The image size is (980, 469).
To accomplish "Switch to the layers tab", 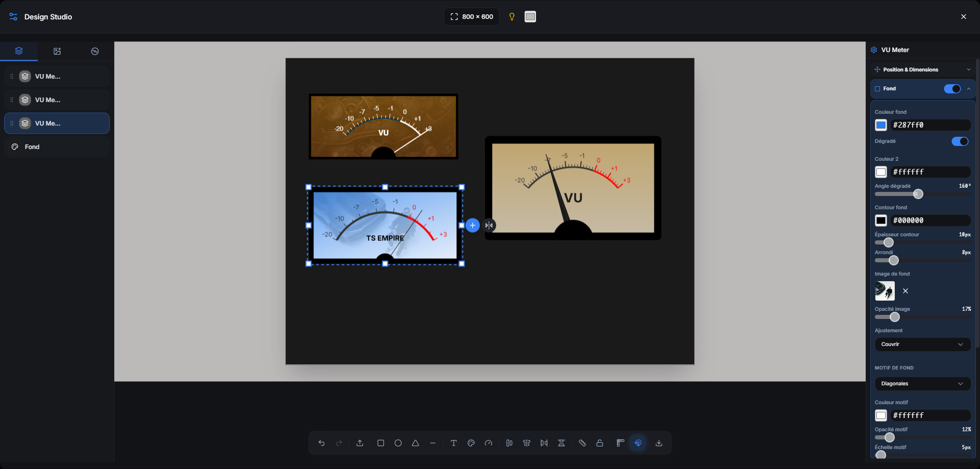I will pyautogui.click(x=19, y=51).
